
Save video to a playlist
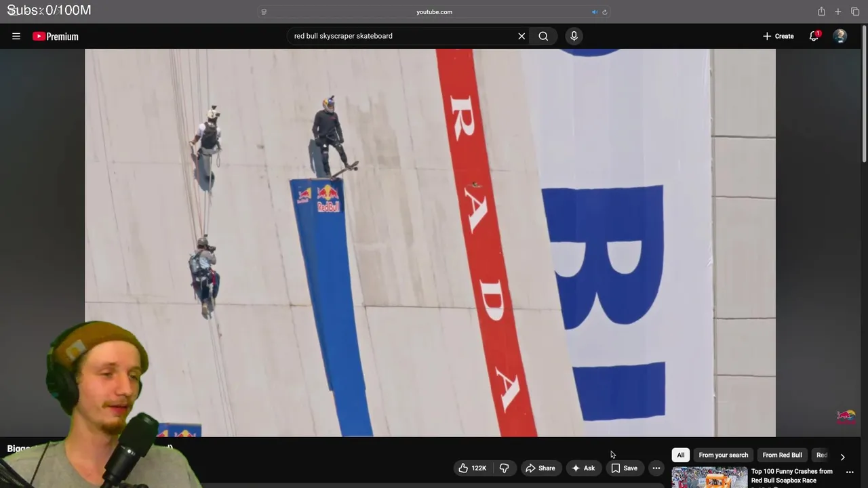point(624,468)
